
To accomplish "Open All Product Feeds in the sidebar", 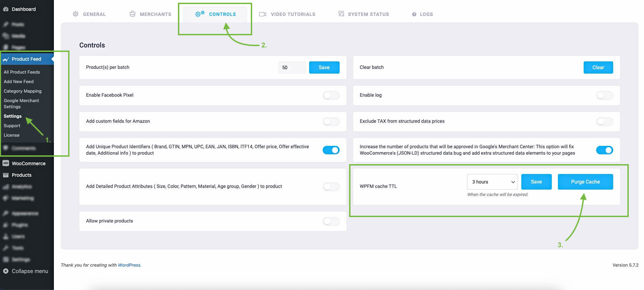I will [22, 72].
